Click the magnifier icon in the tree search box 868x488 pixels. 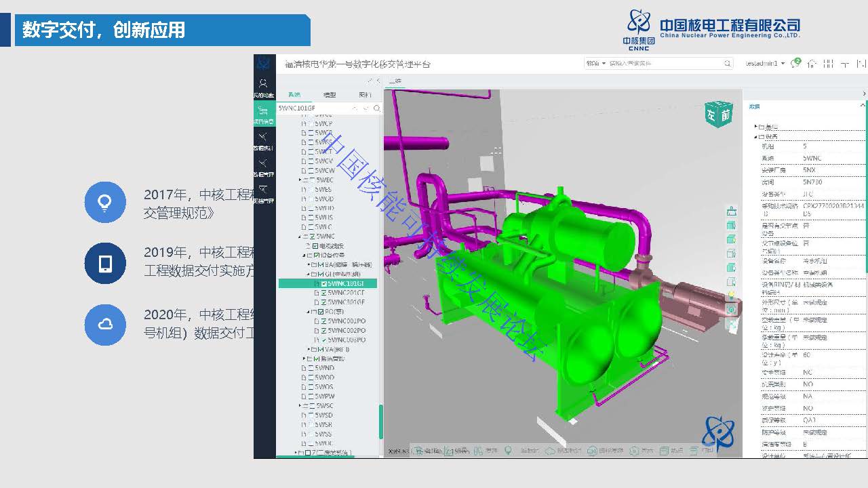377,108
